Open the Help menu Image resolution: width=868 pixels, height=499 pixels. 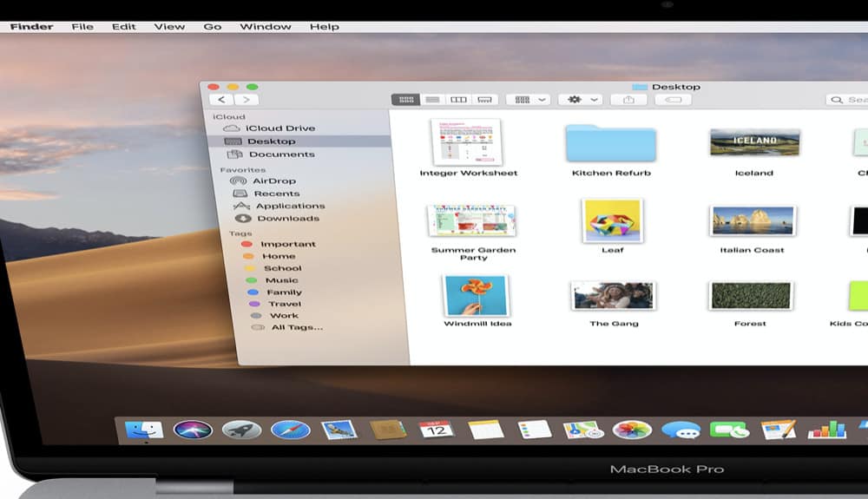(x=325, y=27)
